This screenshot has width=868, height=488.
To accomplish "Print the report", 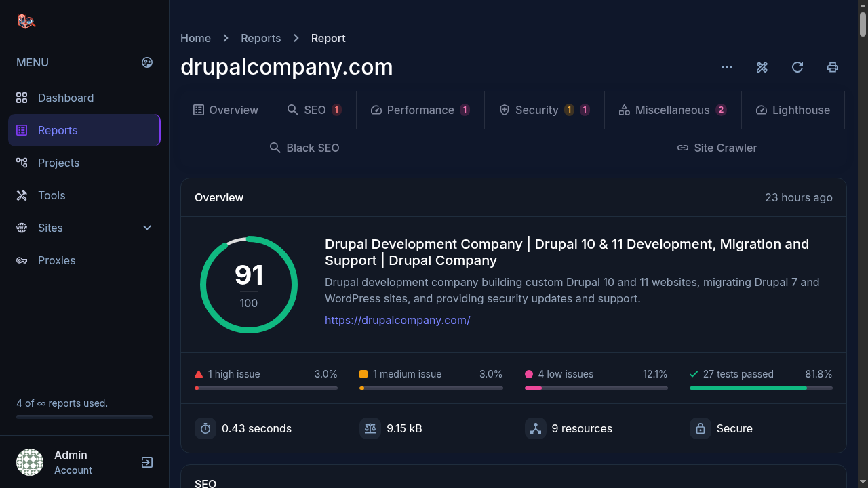I will [833, 67].
